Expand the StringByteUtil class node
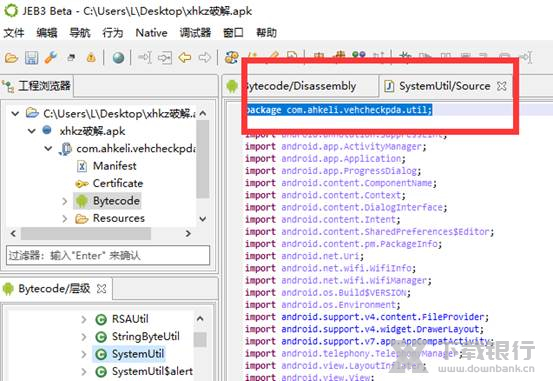This screenshot has width=553, height=381. [84, 337]
